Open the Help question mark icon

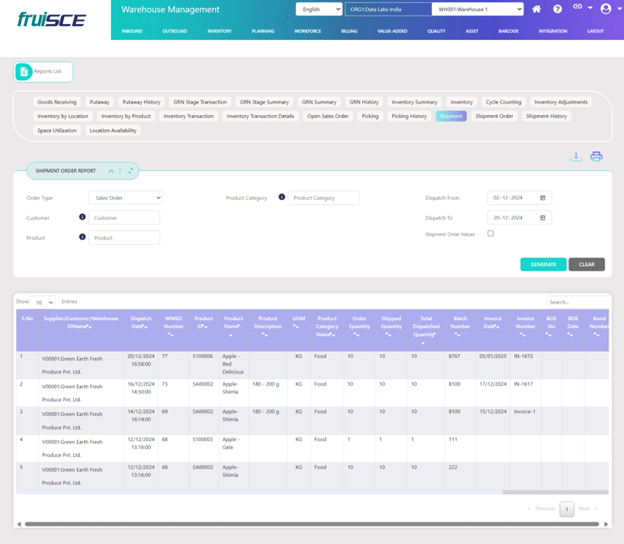[558, 9]
